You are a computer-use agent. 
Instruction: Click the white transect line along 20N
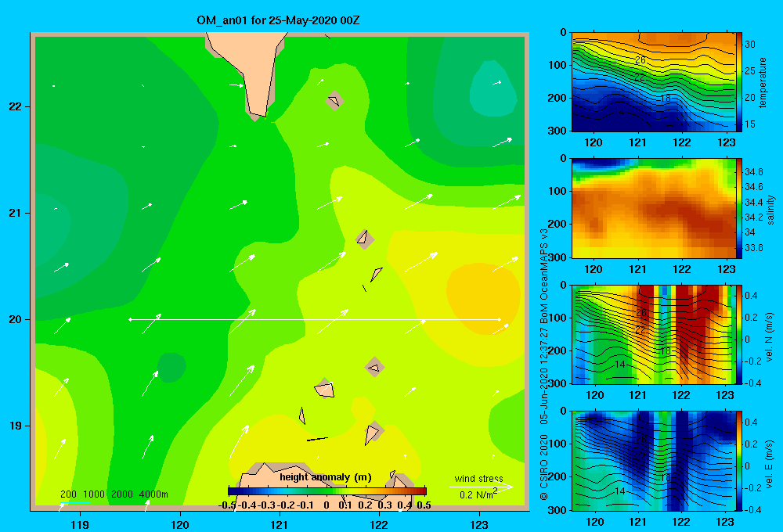click(315, 319)
